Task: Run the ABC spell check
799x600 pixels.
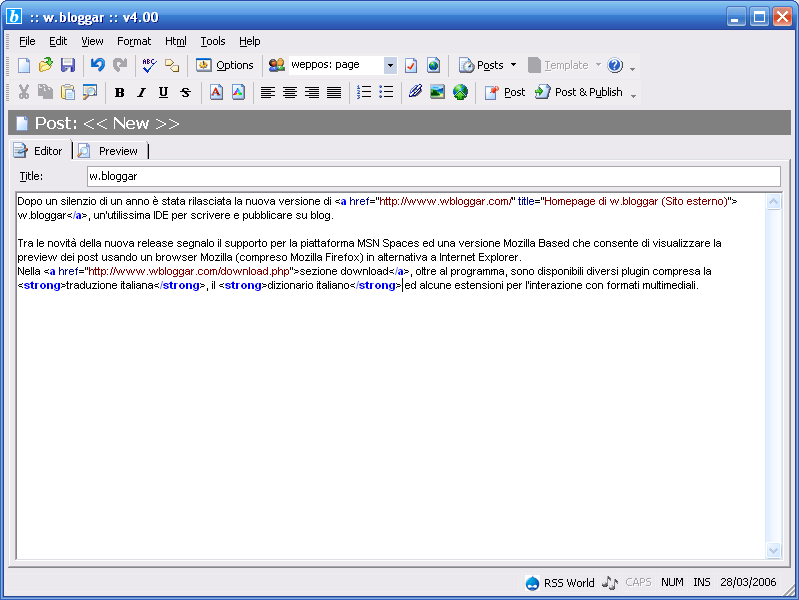Action: pos(149,65)
